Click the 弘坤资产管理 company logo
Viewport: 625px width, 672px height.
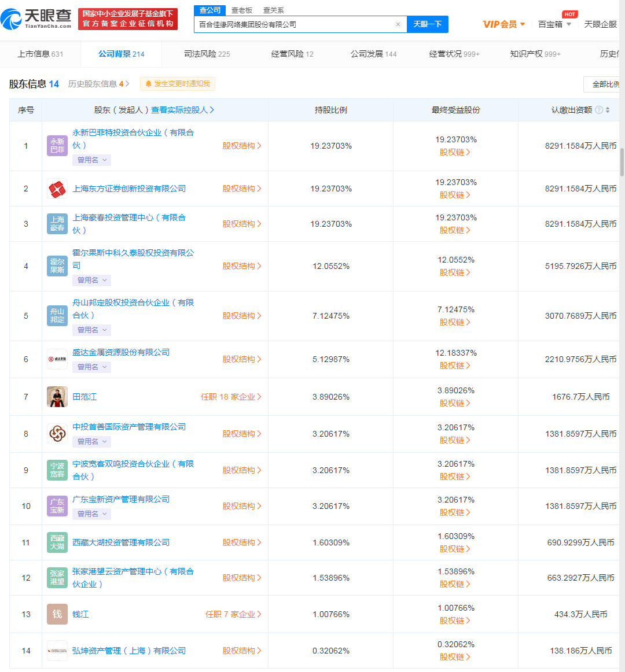[57, 651]
